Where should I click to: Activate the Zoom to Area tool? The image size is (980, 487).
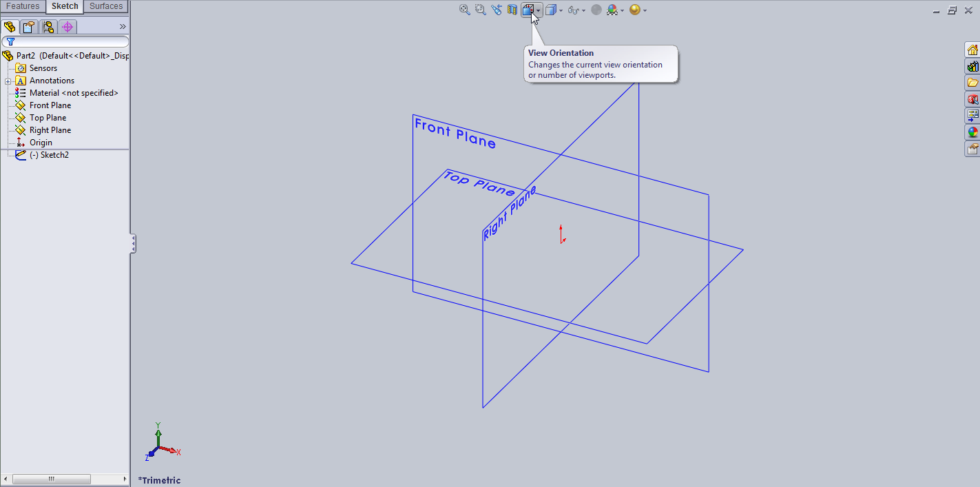480,10
